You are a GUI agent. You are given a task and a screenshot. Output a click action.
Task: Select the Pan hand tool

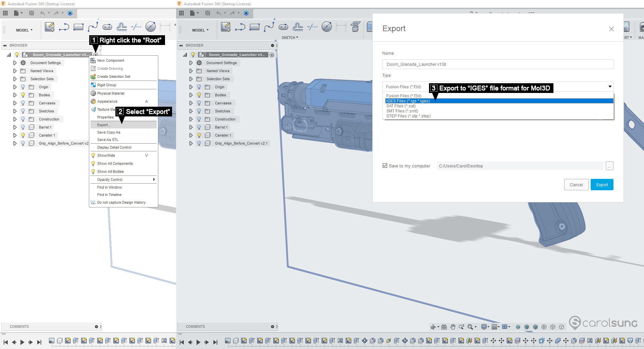453,327
